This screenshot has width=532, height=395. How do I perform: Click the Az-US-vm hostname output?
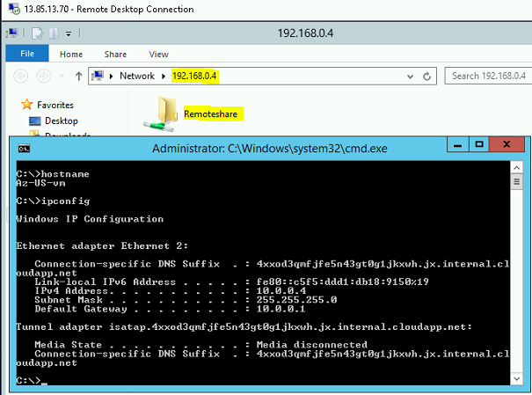coord(40,183)
